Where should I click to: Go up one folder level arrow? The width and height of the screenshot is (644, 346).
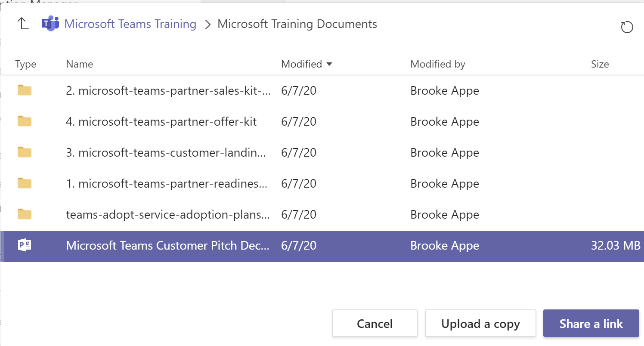23,24
